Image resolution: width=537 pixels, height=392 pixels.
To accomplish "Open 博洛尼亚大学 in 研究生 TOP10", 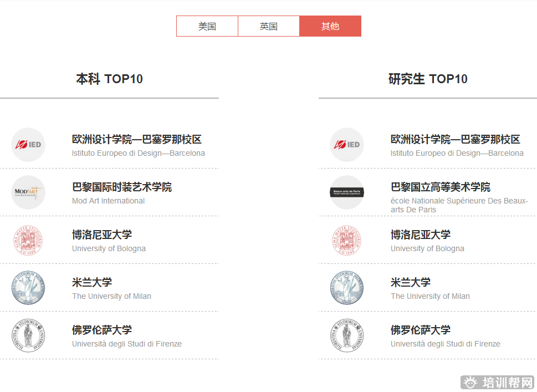I will pos(420,235).
